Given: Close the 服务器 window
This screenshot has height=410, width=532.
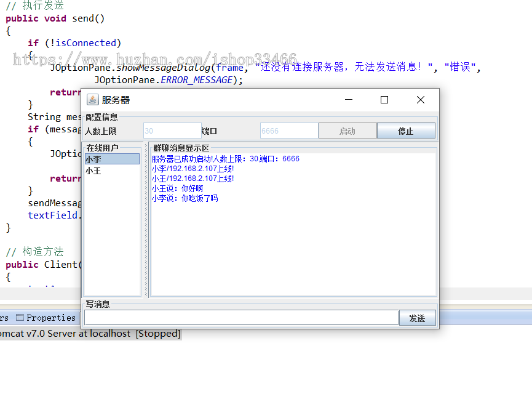Looking at the screenshot, I should pos(421,100).
